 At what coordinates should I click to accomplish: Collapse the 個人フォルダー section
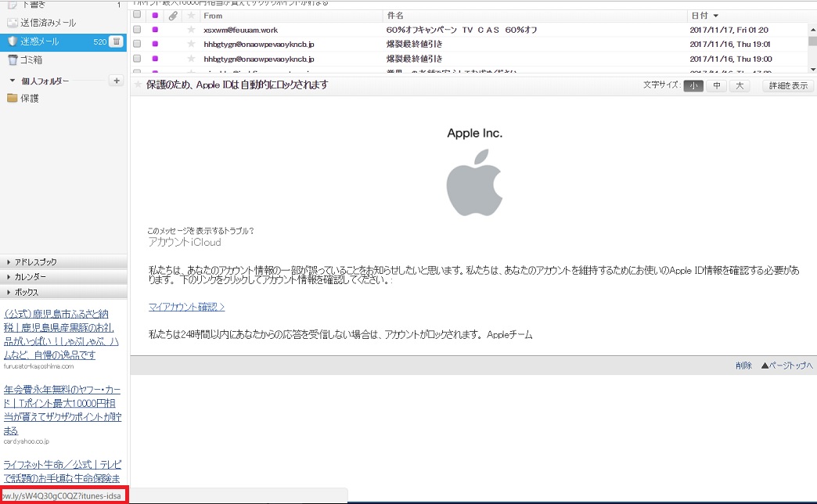pos(13,81)
